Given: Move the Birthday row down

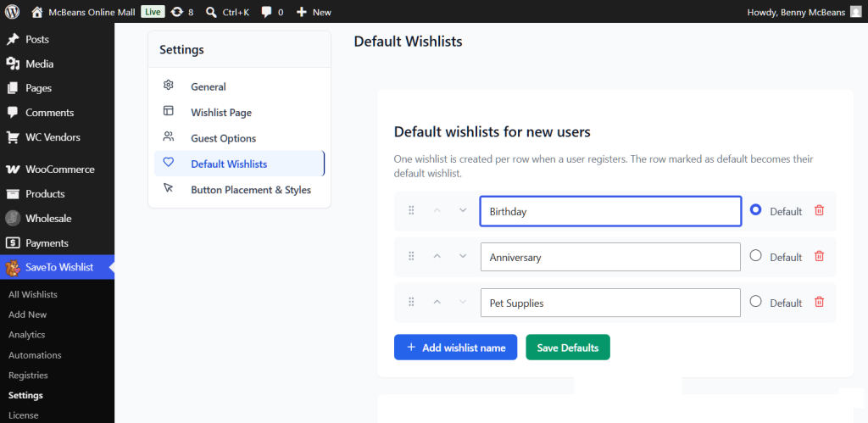Looking at the screenshot, I should [463, 210].
